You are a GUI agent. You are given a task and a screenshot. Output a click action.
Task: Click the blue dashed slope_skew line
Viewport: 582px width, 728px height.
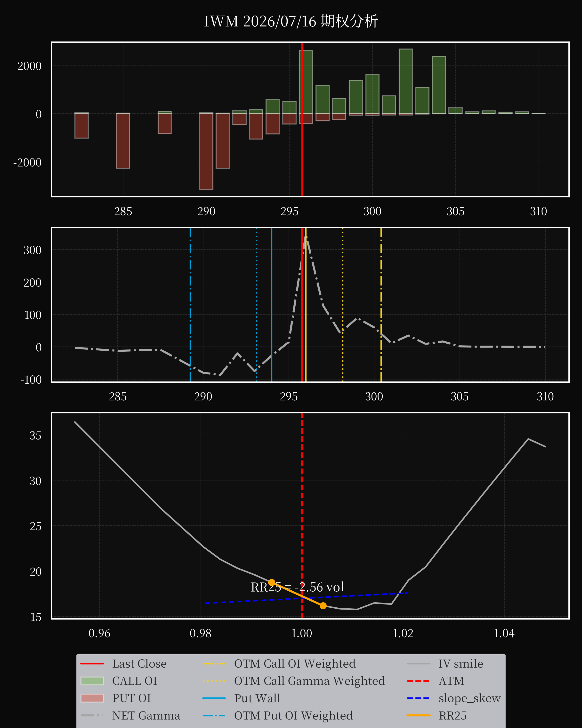pos(306,598)
